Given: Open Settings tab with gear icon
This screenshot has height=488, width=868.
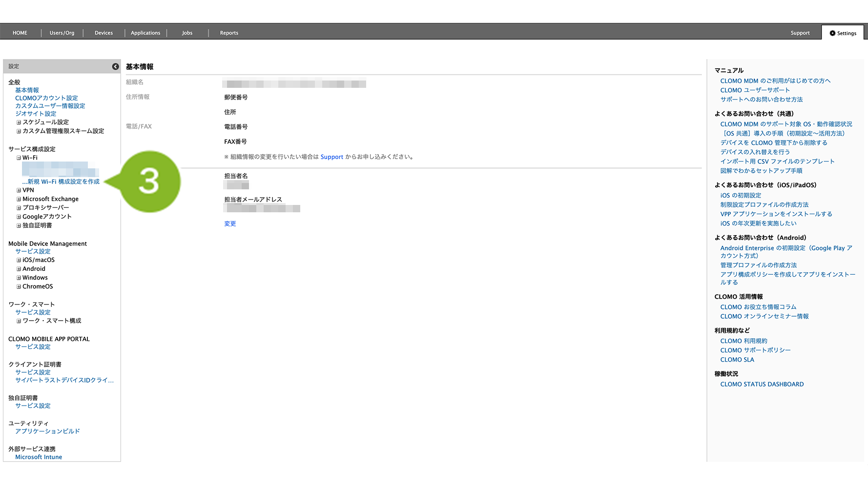Looking at the screenshot, I should (843, 33).
